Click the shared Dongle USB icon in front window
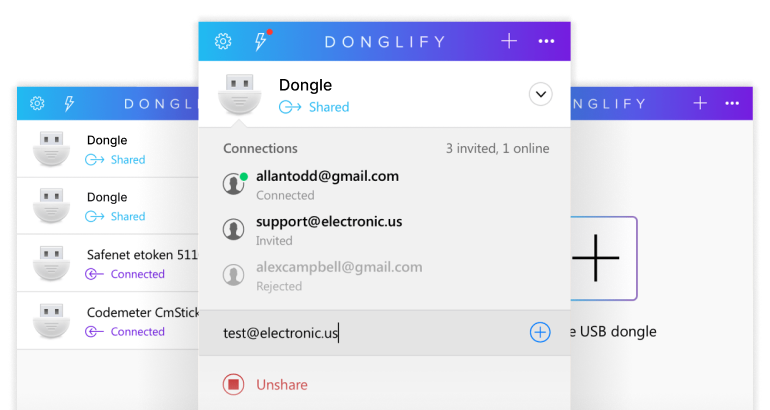 point(239,94)
